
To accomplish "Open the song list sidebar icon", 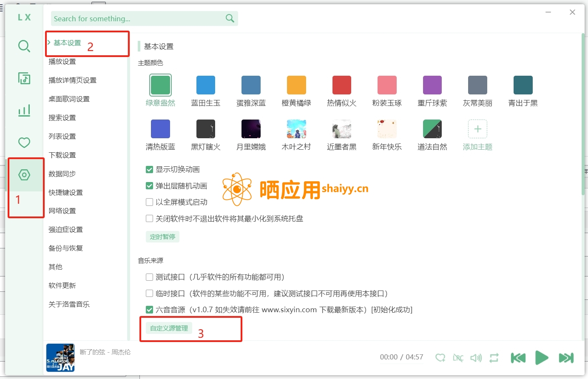I will tap(24, 78).
